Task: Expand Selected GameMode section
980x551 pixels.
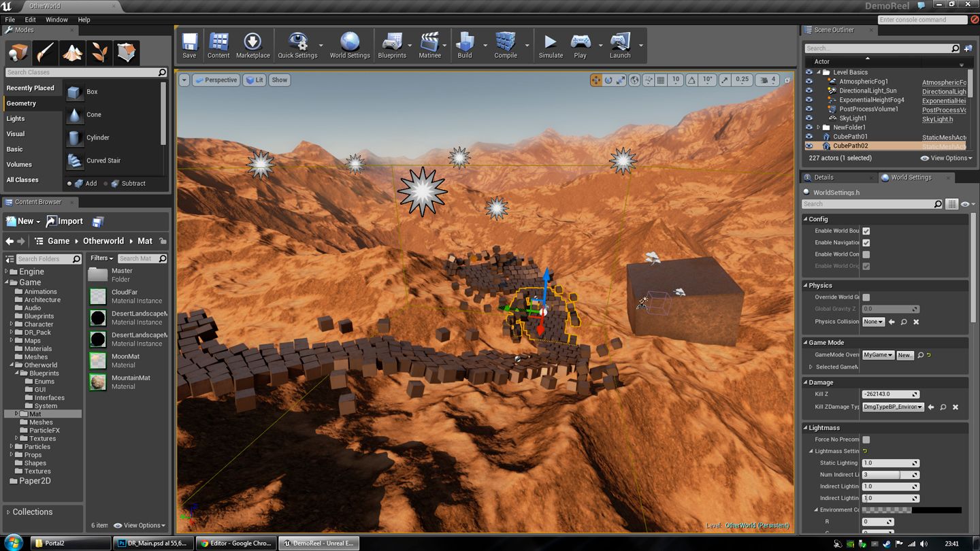Action: pyautogui.click(x=811, y=367)
